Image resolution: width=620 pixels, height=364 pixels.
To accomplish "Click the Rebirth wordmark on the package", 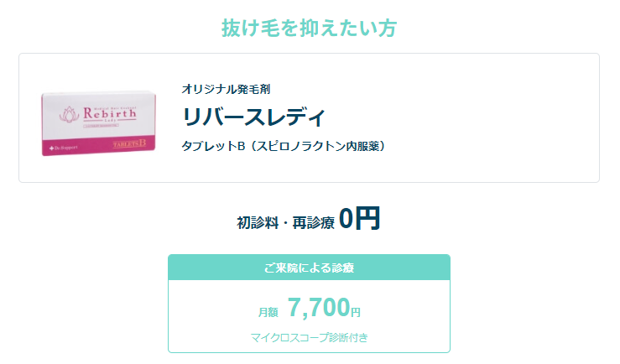I will (110, 113).
